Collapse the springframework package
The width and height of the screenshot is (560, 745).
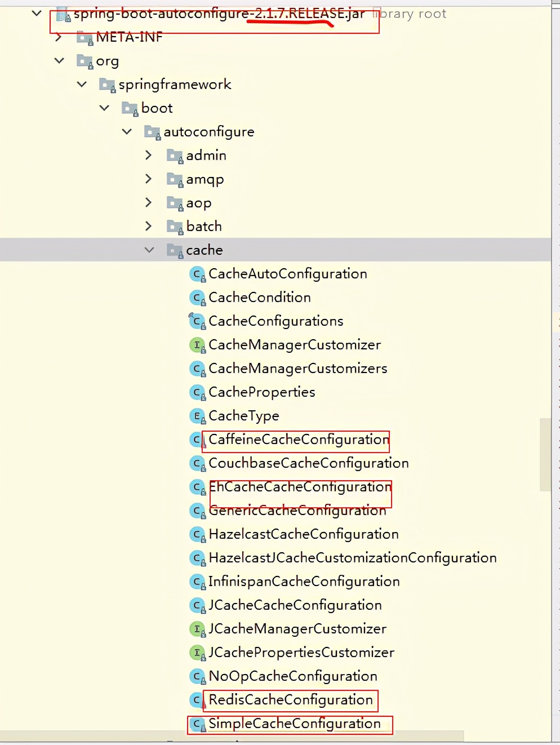tap(82, 84)
